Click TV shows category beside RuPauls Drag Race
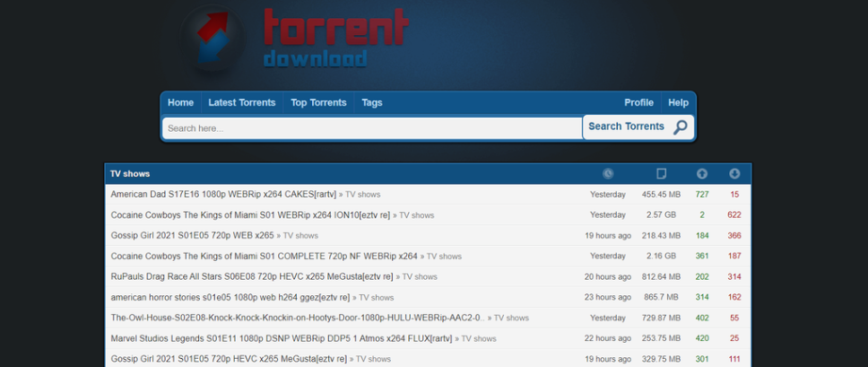This screenshot has height=367, width=868. click(420, 276)
